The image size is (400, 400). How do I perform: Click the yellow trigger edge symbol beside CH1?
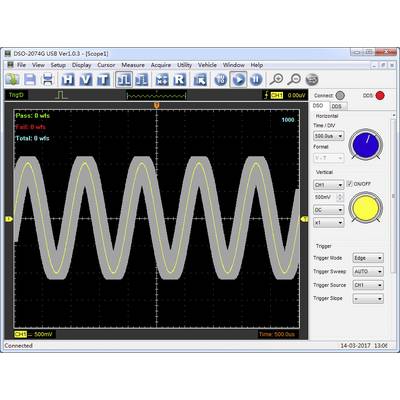[266, 95]
